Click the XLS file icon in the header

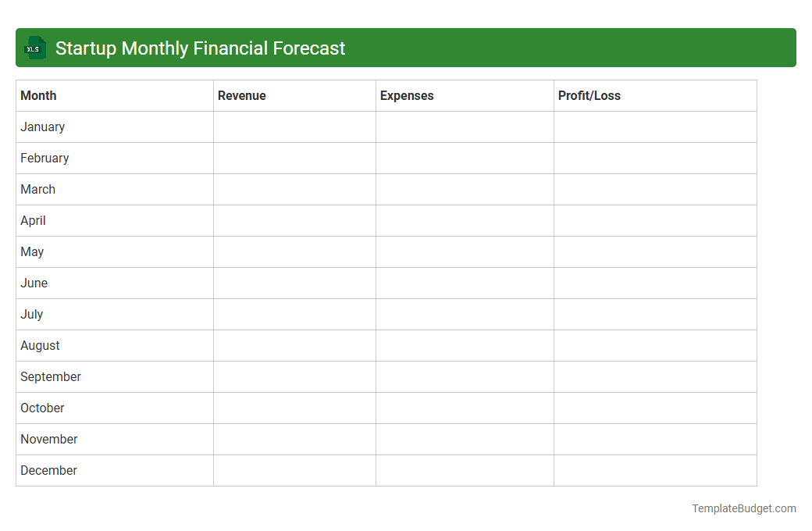[x=34, y=48]
